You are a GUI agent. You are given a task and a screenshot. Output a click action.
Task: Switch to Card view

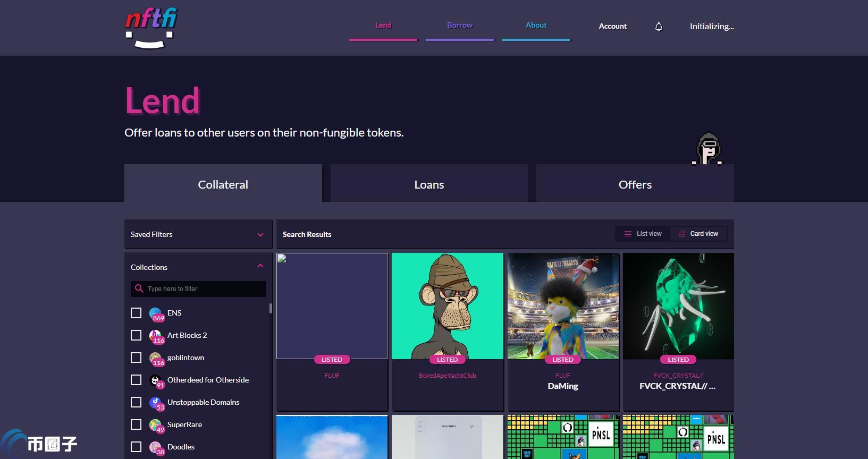(x=698, y=234)
